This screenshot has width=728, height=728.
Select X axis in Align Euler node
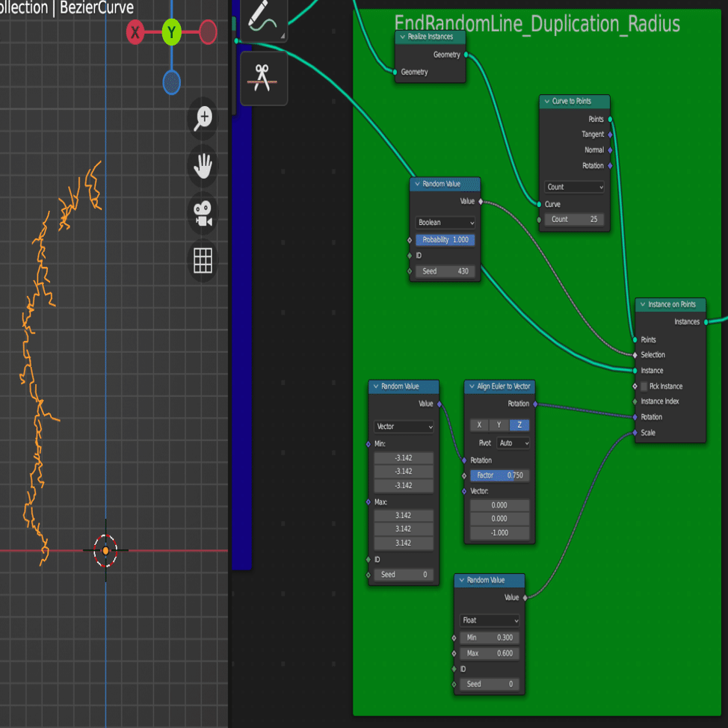[x=480, y=425]
